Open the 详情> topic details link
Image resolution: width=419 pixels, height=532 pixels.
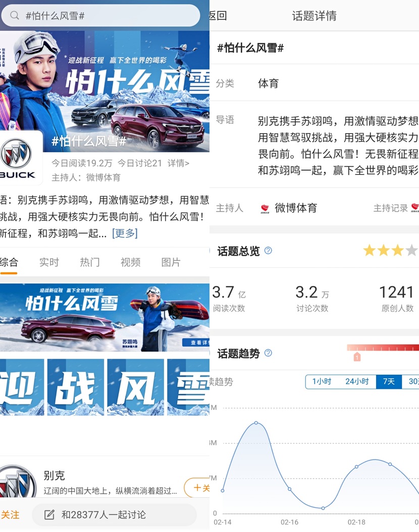178,163
